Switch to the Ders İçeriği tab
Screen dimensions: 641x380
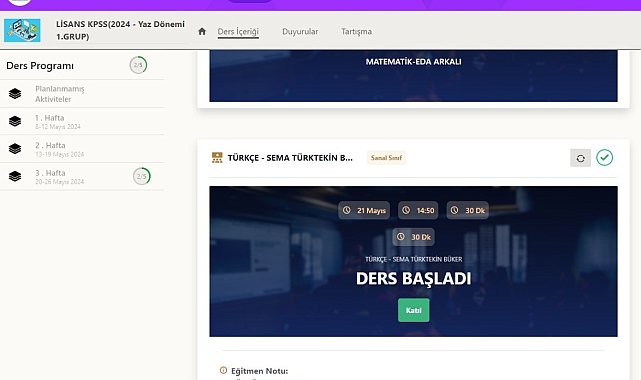238,31
